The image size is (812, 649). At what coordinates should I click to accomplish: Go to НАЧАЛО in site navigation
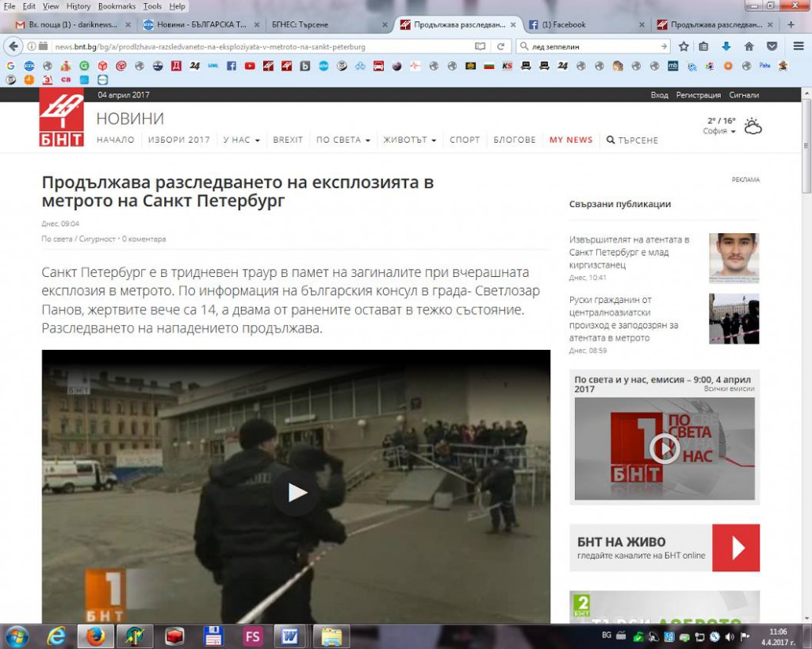pyautogui.click(x=115, y=140)
